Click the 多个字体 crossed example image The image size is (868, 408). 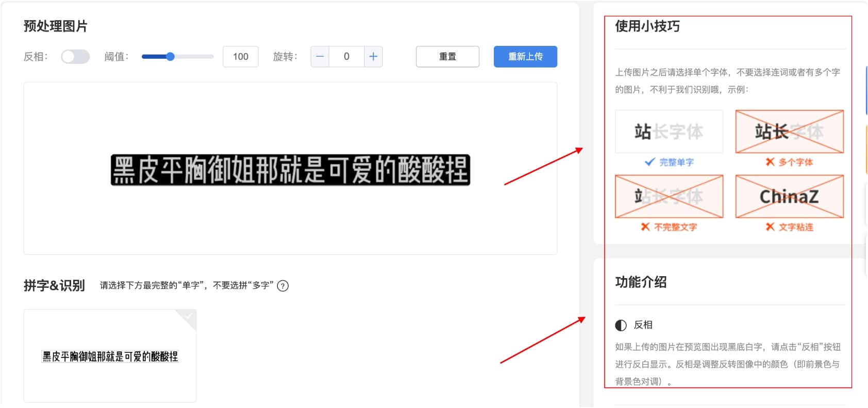pos(789,131)
